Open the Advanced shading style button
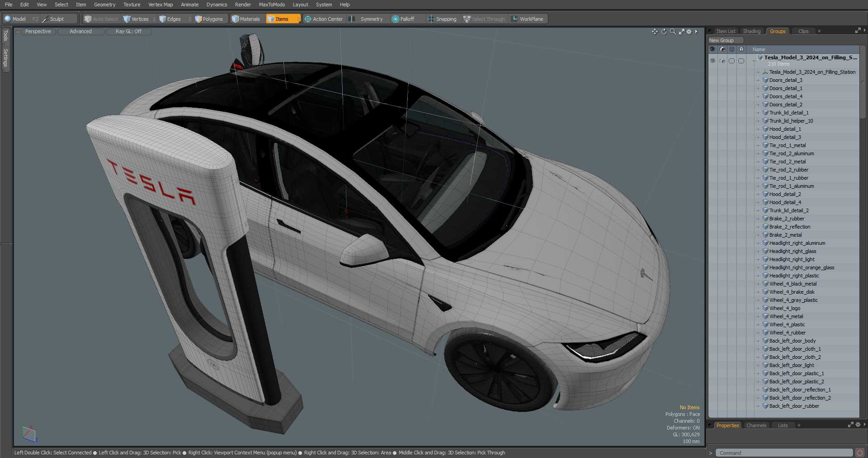This screenshot has width=868, height=458. [80, 32]
